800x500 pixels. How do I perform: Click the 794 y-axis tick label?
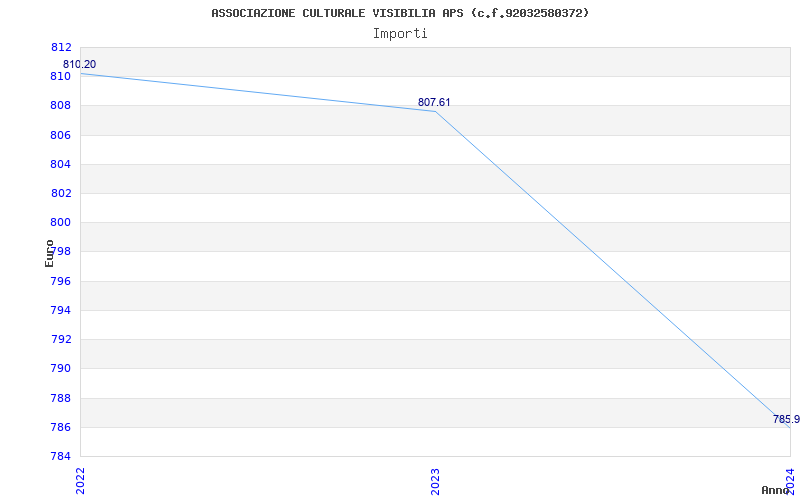[x=61, y=310]
